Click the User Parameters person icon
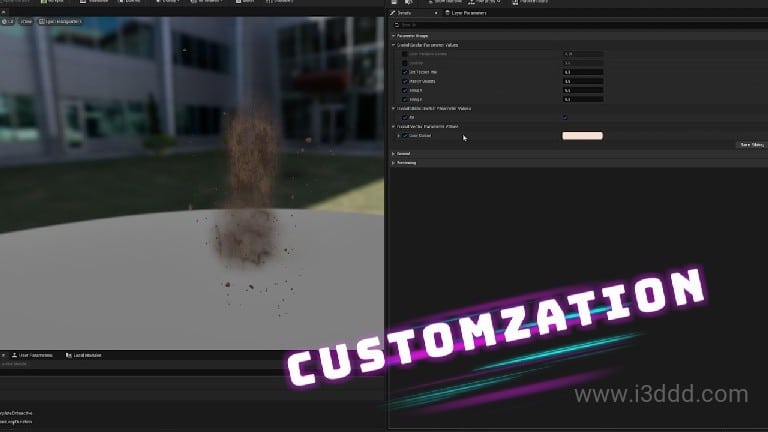768x432 pixels. 14,355
